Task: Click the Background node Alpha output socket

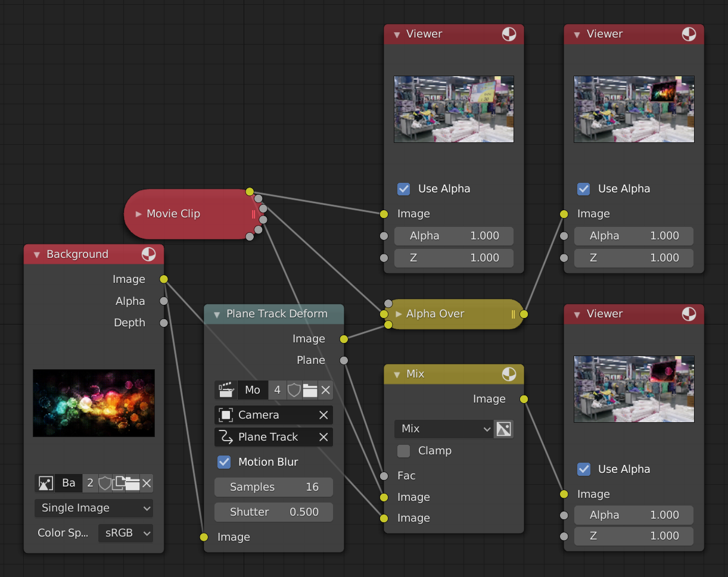Action: tap(164, 301)
